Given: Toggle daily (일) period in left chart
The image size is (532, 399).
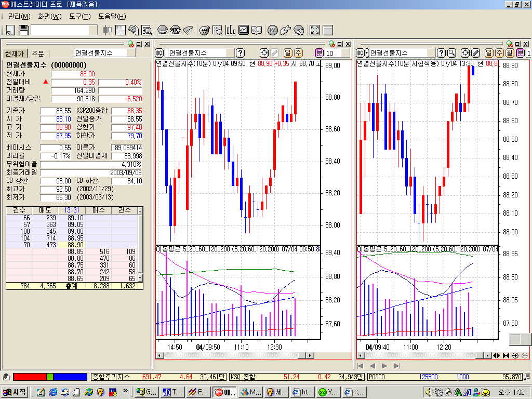Looking at the screenshot, I should (x=288, y=53).
